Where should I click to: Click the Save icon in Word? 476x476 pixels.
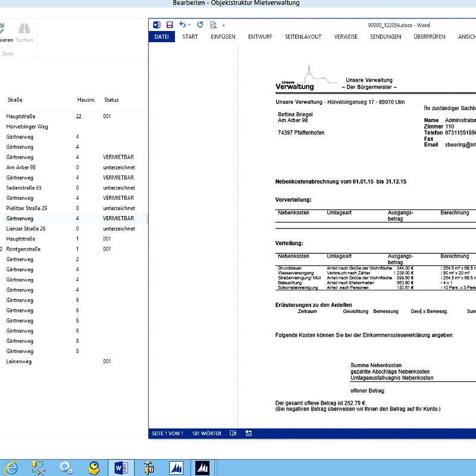tap(170, 25)
